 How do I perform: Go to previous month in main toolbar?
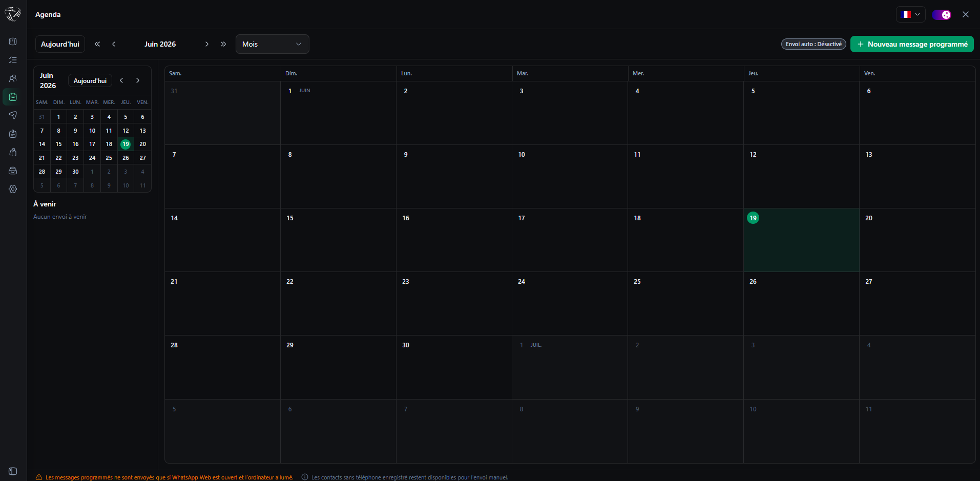point(114,44)
